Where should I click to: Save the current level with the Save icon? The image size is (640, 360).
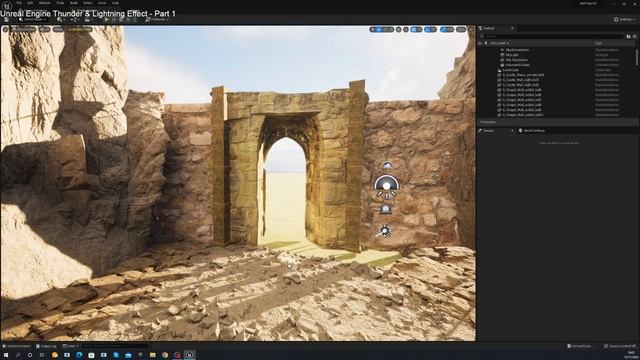(7, 20)
